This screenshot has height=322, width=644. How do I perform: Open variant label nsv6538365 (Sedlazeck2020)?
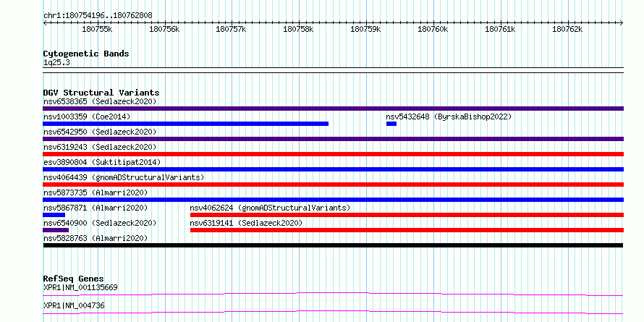(100, 101)
